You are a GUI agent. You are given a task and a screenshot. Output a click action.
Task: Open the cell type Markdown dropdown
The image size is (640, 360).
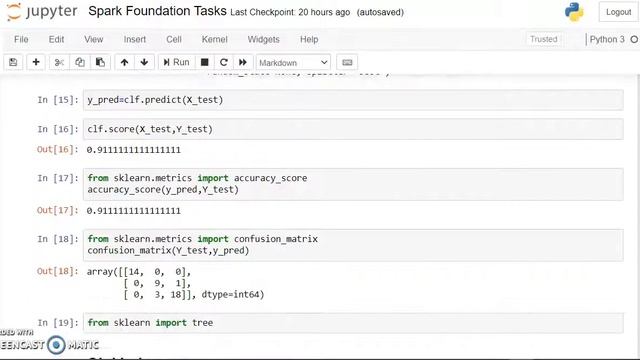[x=293, y=62]
